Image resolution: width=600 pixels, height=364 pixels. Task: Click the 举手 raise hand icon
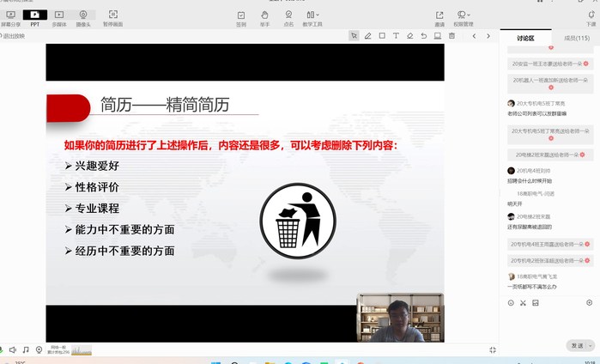pos(264,16)
